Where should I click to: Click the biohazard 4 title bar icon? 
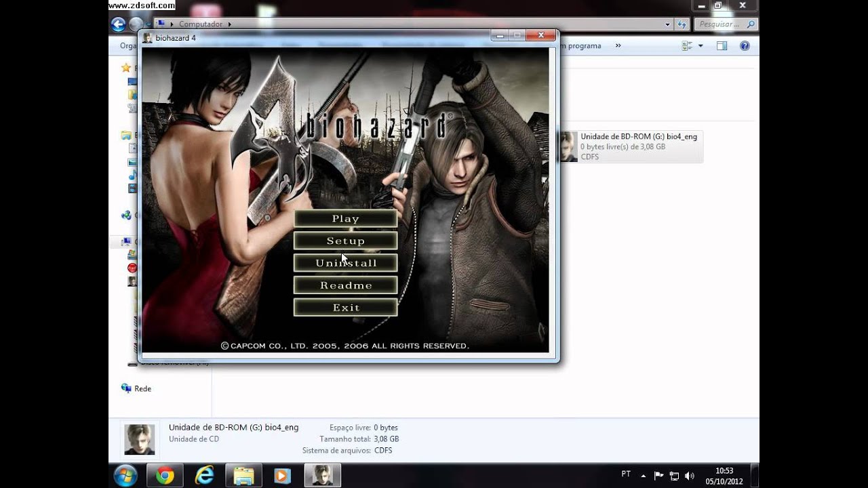pyautogui.click(x=148, y=38)
